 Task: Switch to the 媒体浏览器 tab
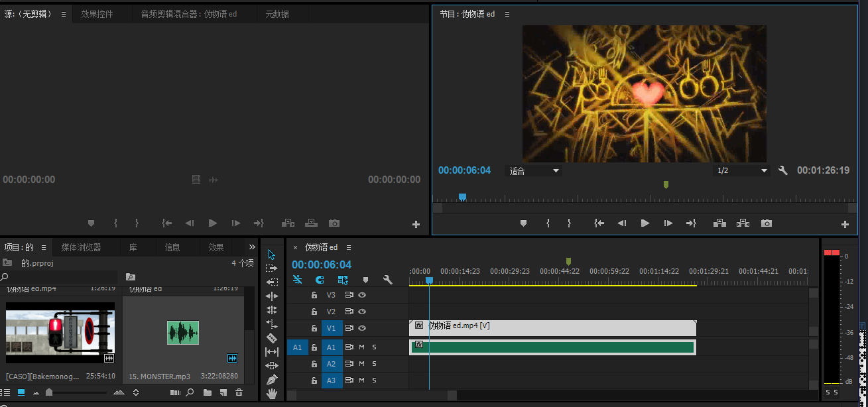click(x=81, y=247)
